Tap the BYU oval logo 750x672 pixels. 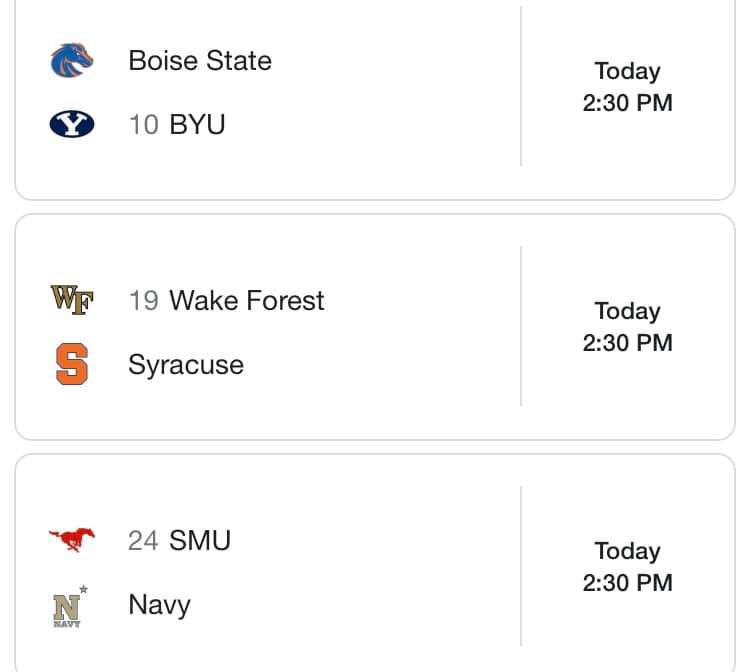click(x=72, y=124)
